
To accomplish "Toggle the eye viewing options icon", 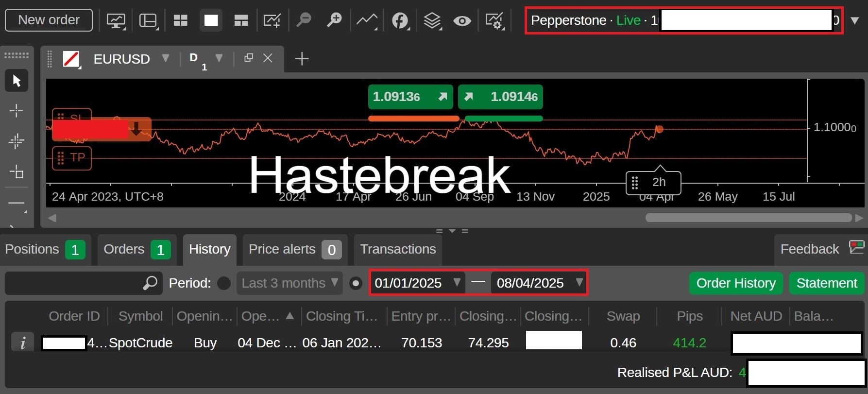I will click(x=462, y=20).
